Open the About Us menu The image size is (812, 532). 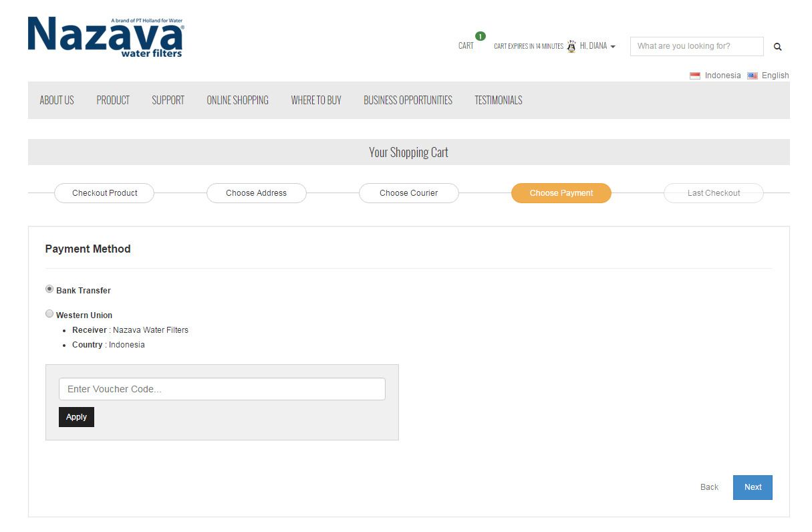(x=57, y=100)
